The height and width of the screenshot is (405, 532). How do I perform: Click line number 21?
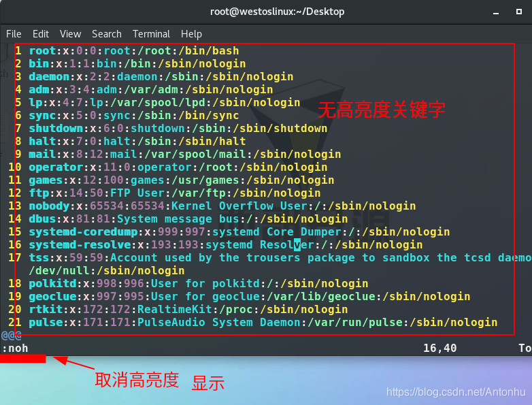[x=14, y=322]
